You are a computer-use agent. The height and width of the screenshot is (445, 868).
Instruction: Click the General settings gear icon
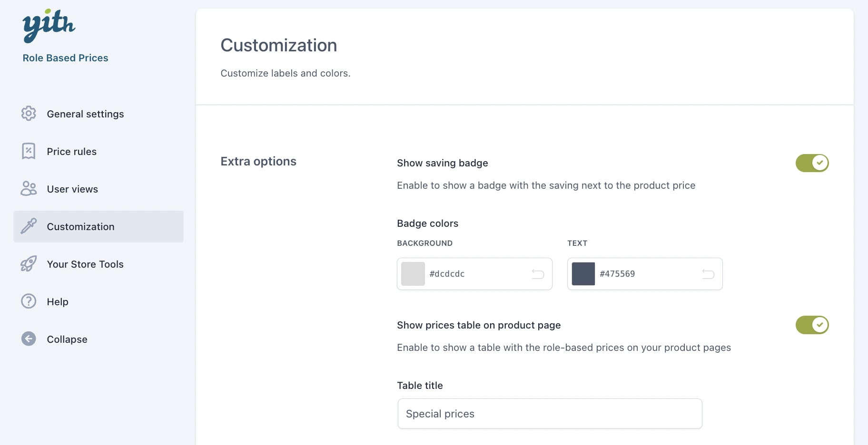pos(29,114)
